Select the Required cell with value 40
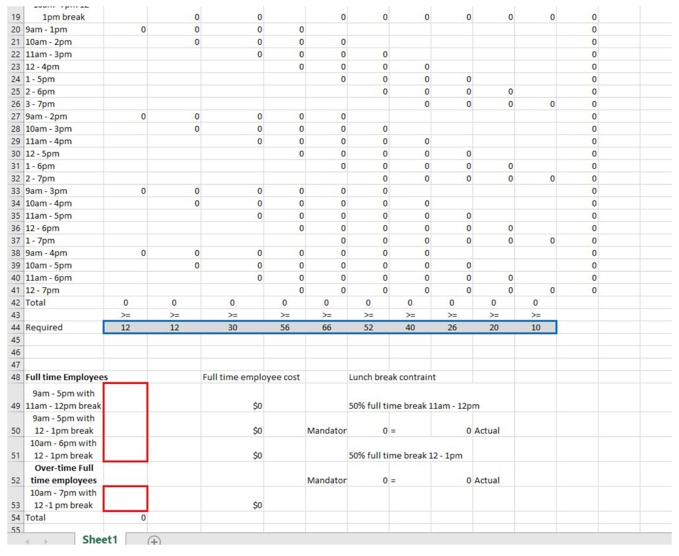The height and width of the screenshot is (556, 679). pyautogui.click(x=410, y=327)
